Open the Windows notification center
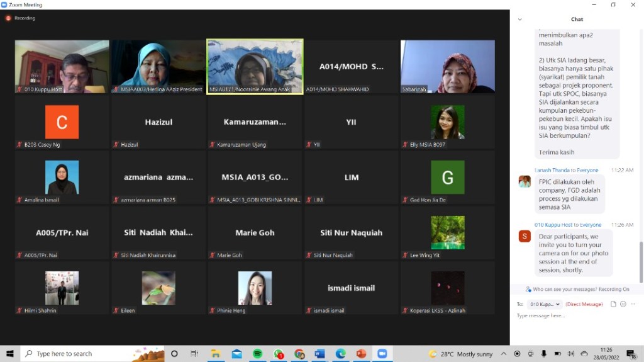The image size is (644, 362). [631, 354]
